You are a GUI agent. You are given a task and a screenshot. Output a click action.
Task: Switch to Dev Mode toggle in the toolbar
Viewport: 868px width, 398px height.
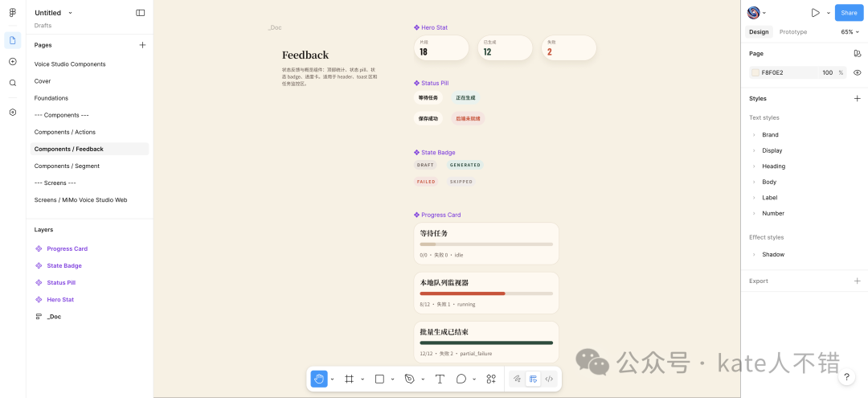point(549,379)
